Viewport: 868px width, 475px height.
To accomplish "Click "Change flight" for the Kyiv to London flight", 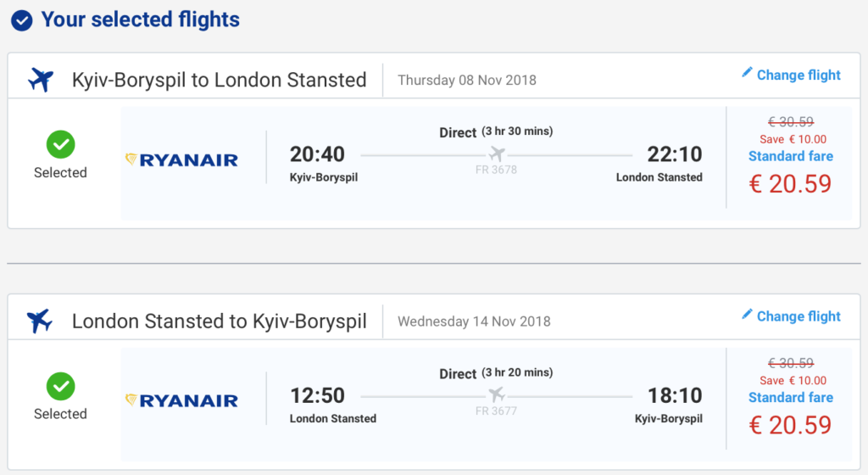I will point(798,75).
